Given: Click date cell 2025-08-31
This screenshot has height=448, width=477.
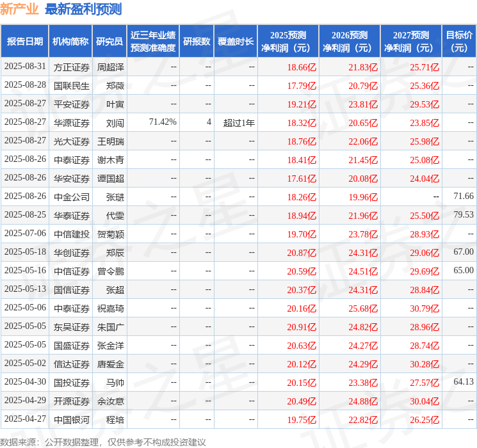Looking at the screenshot, I should (x=25, y=67).
